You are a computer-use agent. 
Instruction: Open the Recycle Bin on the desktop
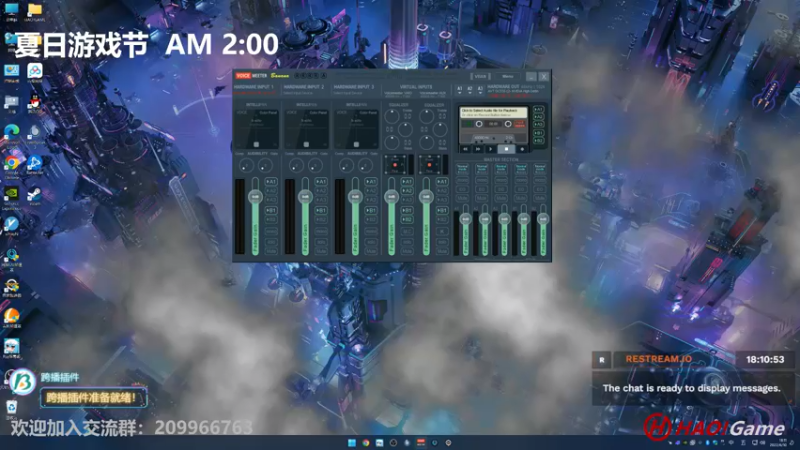click(x=11, y=408)
